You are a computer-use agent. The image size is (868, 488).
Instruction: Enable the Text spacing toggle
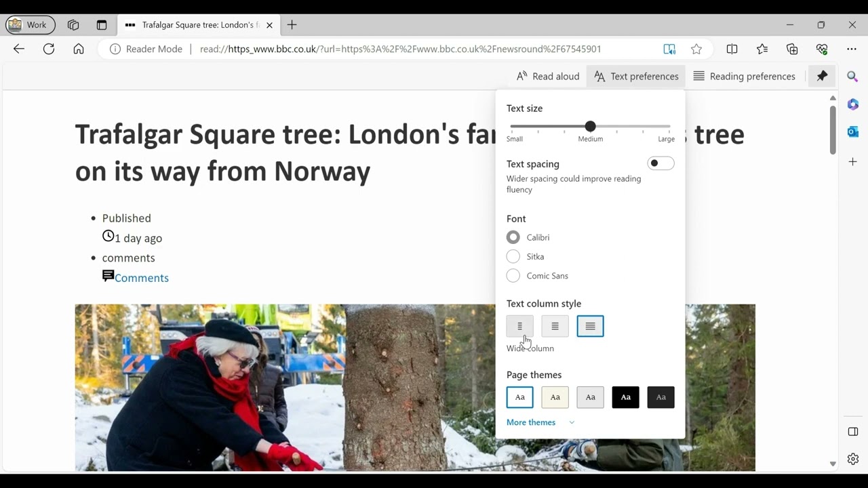click(660, 163)
